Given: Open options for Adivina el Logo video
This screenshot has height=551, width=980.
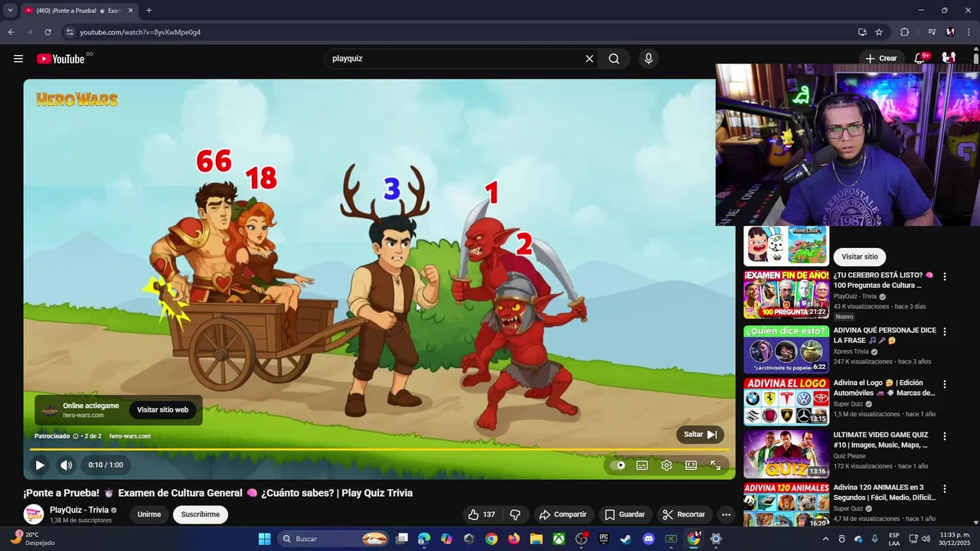Looking at the screenshot, I should click(945, 384).
